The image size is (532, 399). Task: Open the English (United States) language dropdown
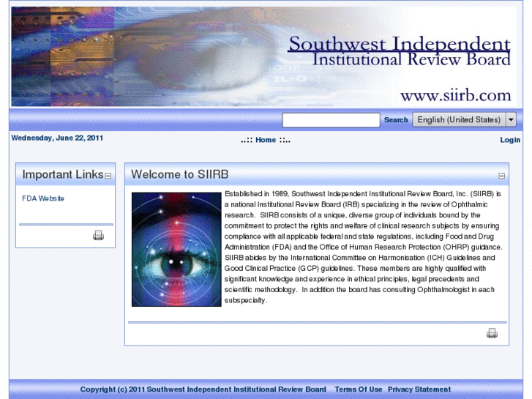464,120
